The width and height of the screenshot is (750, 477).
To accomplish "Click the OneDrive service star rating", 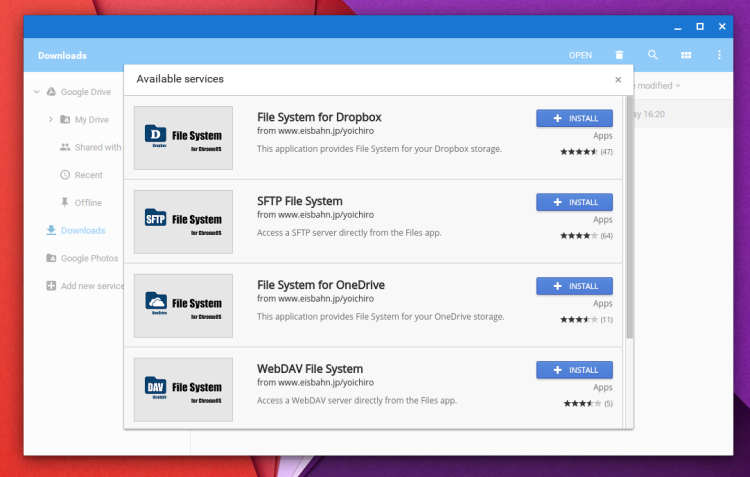I will [x=579, y=319].
